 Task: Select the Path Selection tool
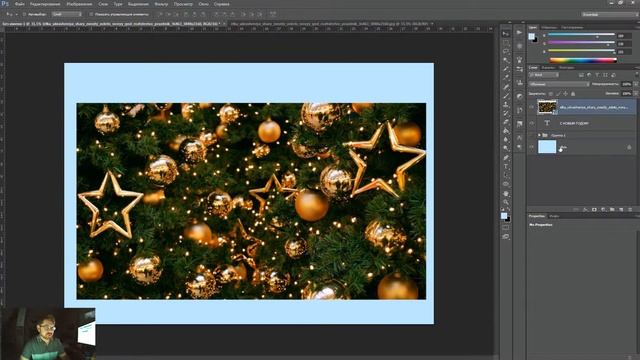click(506, 176)
